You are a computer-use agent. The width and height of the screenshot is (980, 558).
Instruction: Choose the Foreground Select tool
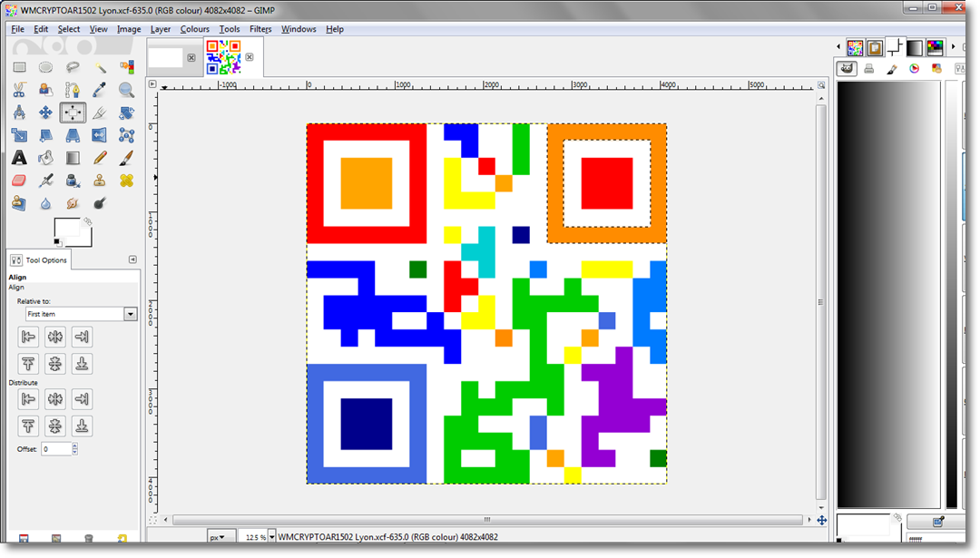coord(45,90)
